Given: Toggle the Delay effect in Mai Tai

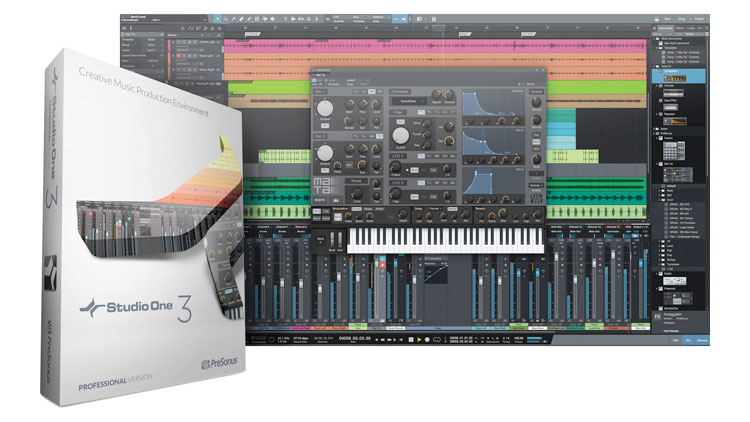Looking at the screenshot, I should pyautogui.click(x=419, y=209).
